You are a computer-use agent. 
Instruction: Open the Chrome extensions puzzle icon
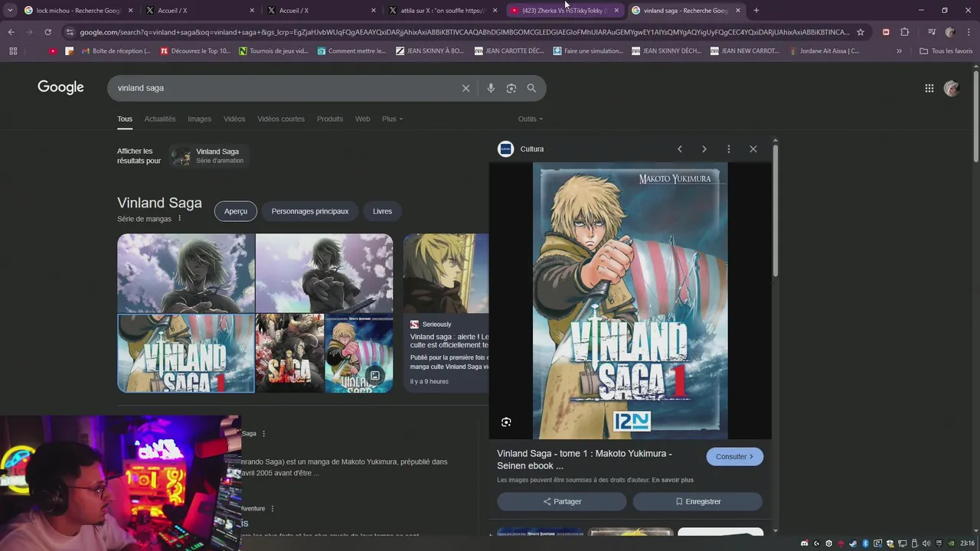coord(905,32)
